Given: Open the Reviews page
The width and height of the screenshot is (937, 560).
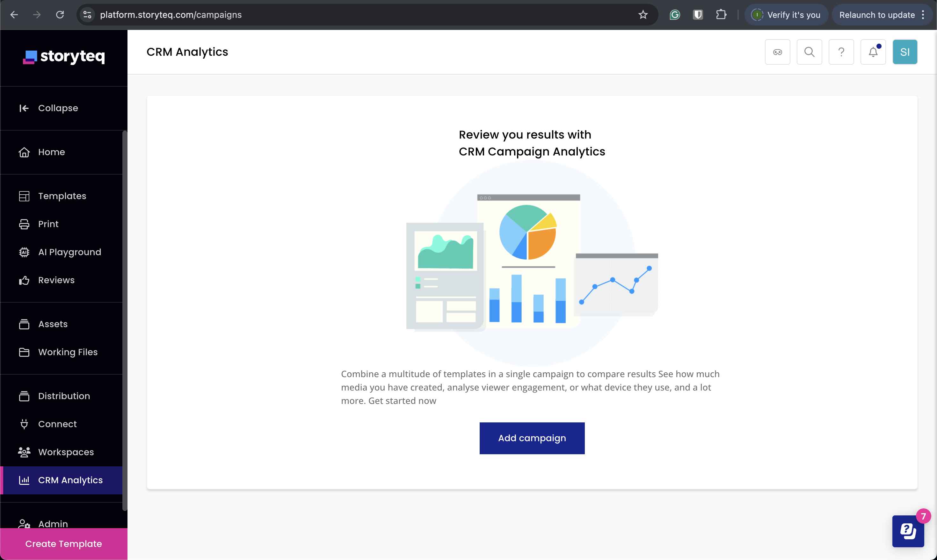Looking at the screenshot, I should coord(61,280).
